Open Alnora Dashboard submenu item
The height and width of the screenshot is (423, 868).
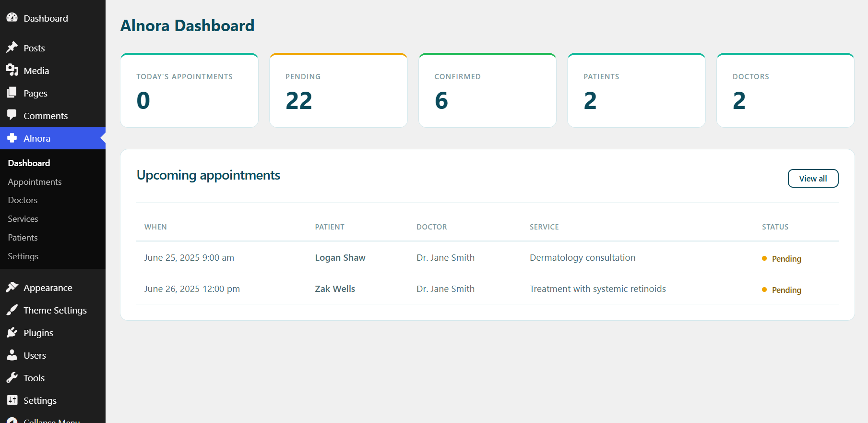pyautogui.click(x=29, y=163)
